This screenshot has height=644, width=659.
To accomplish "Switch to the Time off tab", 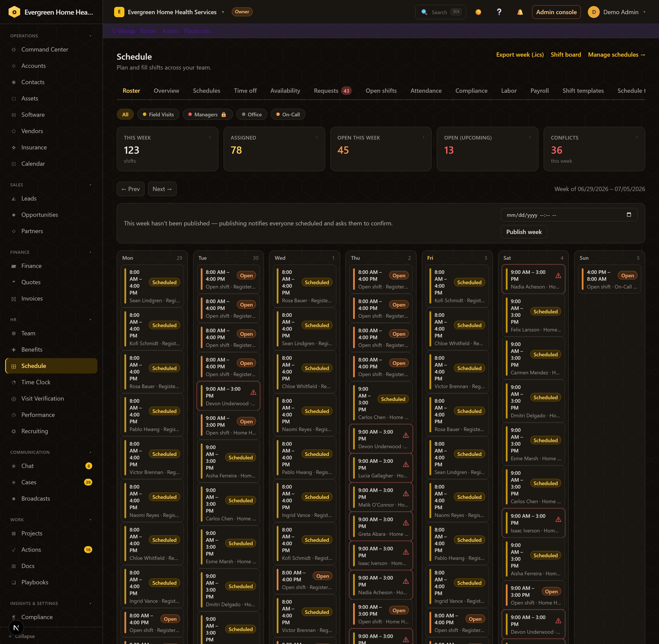I will pos(245,91).
